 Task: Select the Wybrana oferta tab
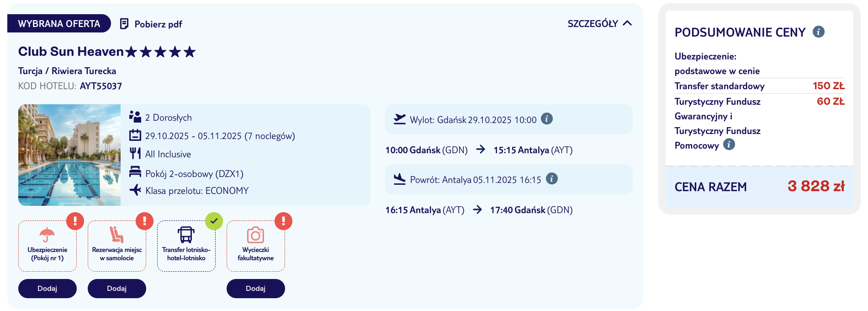[x=59, y=24]
